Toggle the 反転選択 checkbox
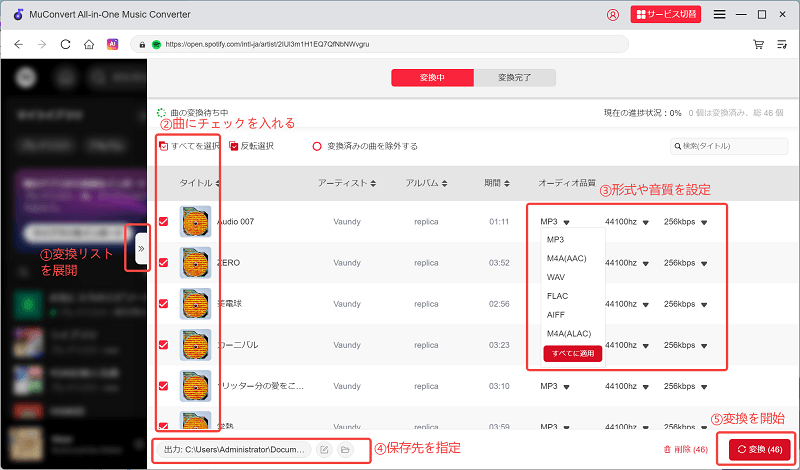 click(234, 146)
